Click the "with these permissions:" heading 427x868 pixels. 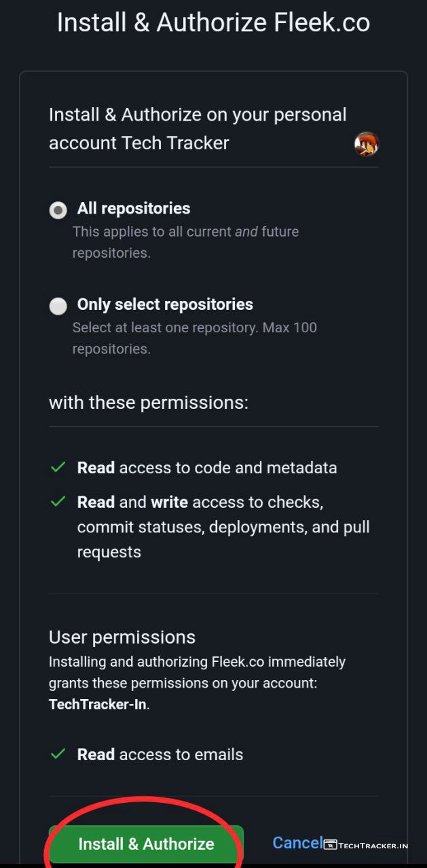tap(149, 403)
